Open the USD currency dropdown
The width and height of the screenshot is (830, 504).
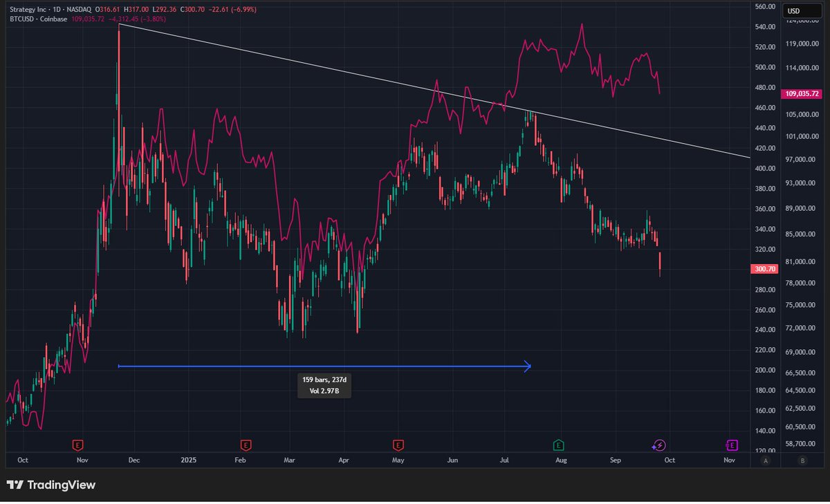point(802,11)
